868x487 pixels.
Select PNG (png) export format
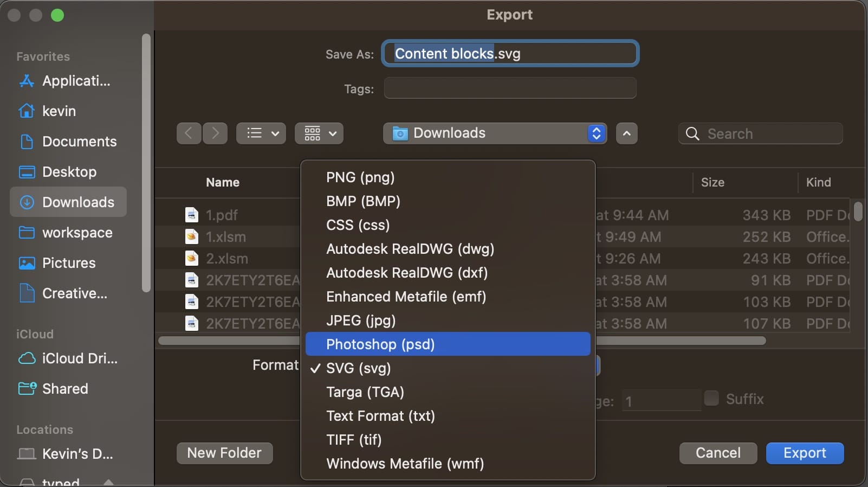pyautogui.click(x=448, y=177)
